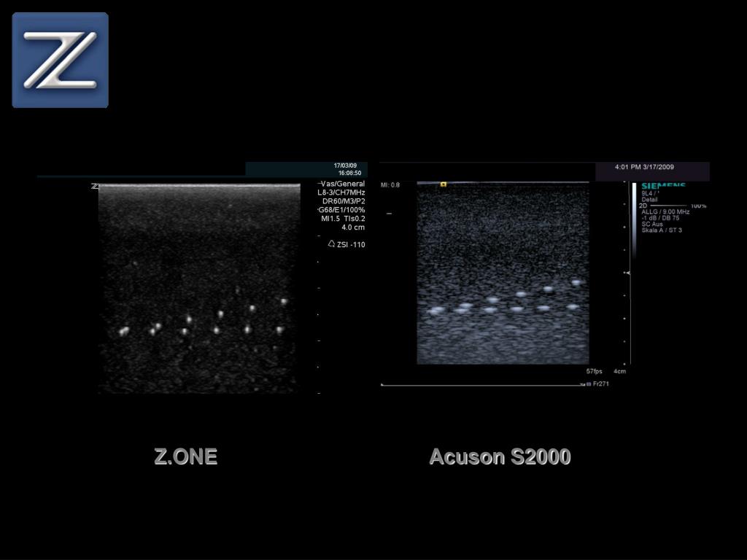
Task: Click the 4cm depth label on Acuson image
Action: pos(619,371)
